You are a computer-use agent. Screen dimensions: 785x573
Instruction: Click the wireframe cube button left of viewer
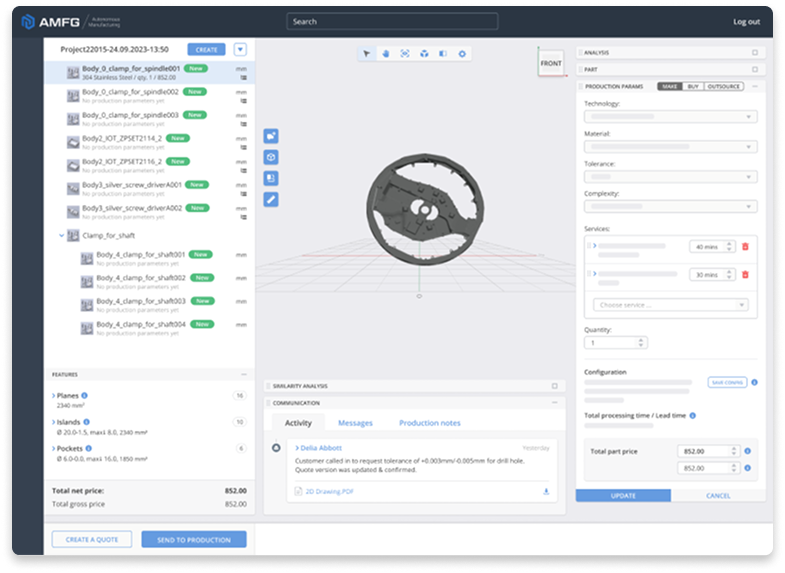pyautogui.click(x=271, y=157)
